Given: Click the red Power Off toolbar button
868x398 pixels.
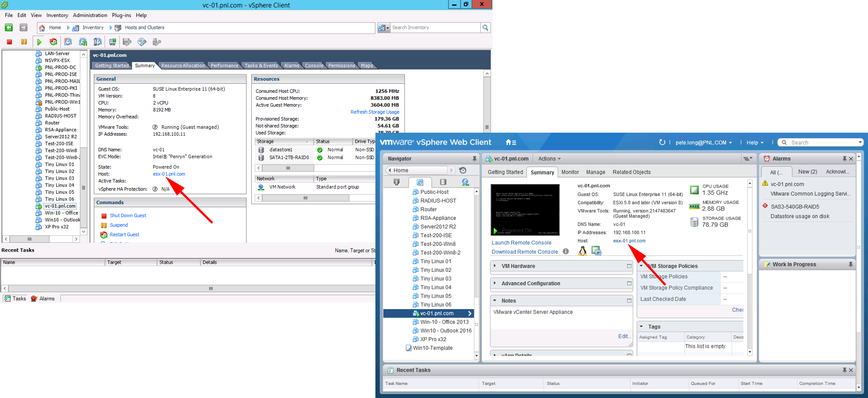Looking at the screenshot, I should tap(9, 42).
